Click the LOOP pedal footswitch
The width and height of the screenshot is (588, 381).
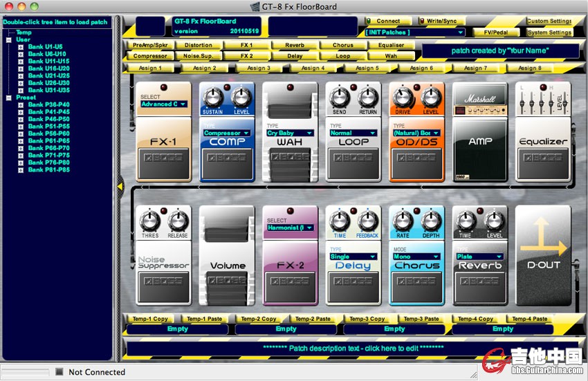point(353,163)
